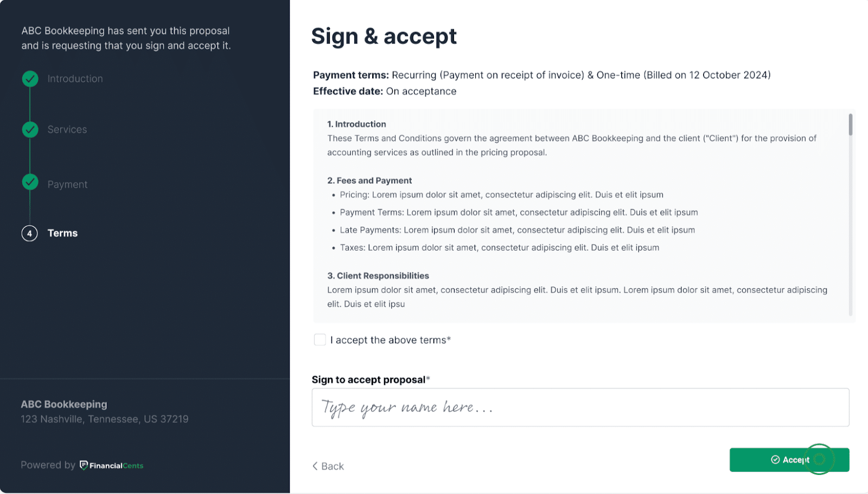Screen dimensions: 868x494
Task: Select the Terms step label
Action: coord(63,233)
